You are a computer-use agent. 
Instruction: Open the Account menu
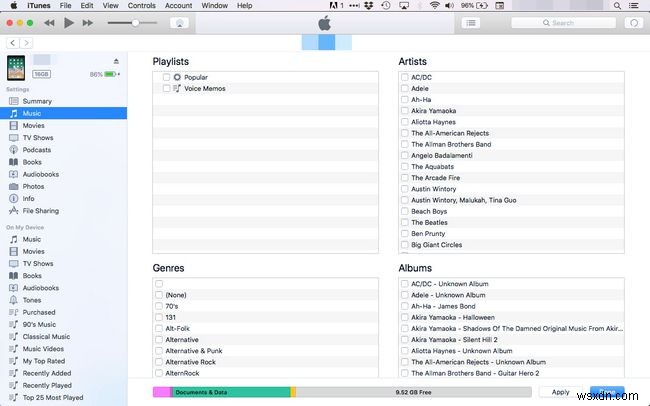[x=178, y=6]
